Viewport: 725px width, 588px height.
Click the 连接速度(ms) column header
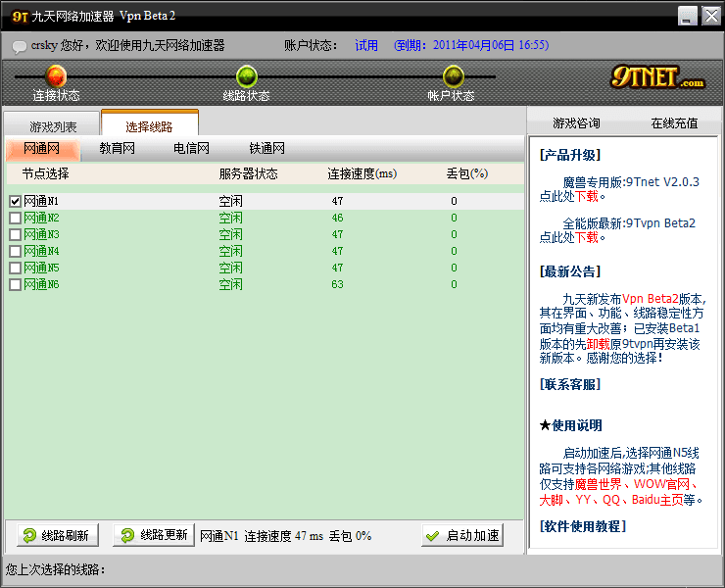[362, 173]
